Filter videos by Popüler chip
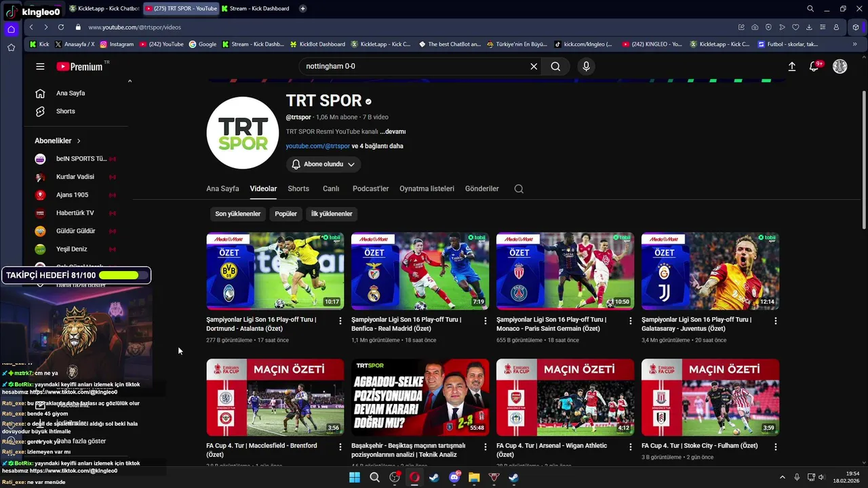The image size is (868, 488). click(x=285, y=213)
